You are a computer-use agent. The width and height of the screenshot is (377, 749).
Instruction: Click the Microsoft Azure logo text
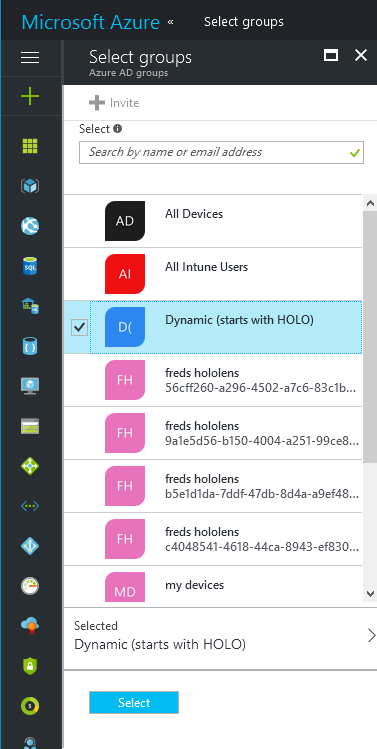click(x=91, y=22)
